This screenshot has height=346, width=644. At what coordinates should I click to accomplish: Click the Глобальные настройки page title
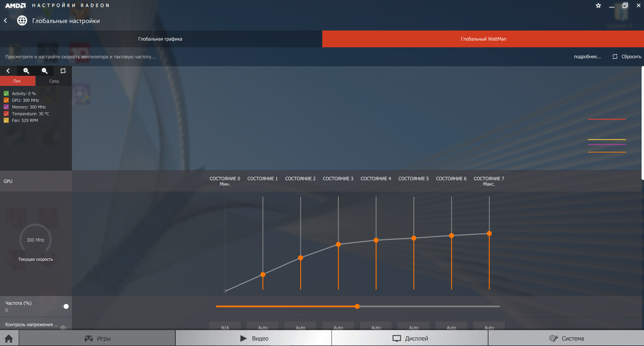pos(66,21)
